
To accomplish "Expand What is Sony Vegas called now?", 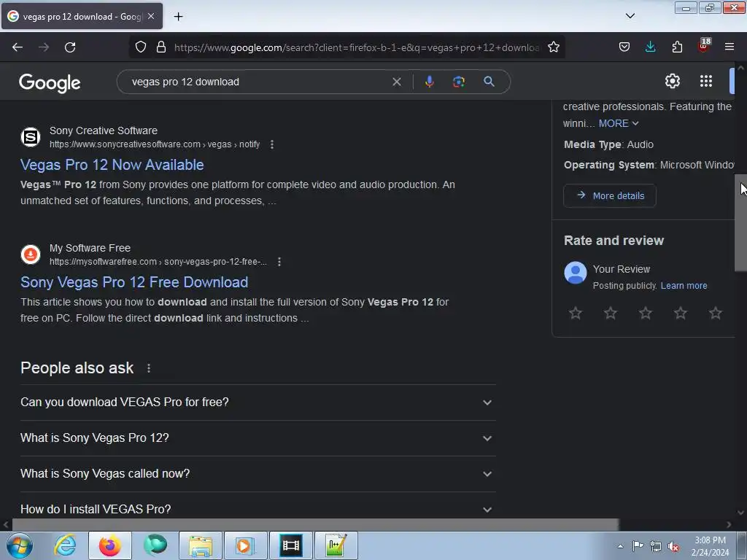I will click(x=258, y=474).
